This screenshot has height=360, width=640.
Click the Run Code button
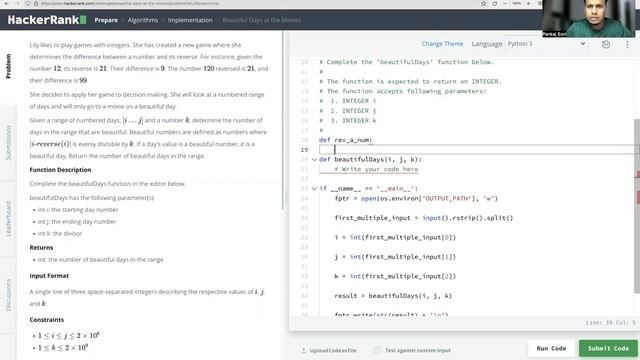pyautogui.click(x=551, y=348)
